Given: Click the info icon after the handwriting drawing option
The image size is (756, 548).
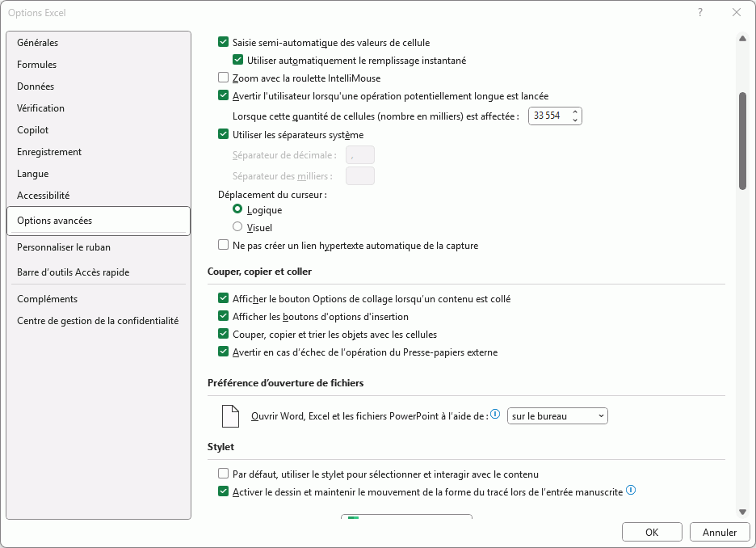Looking at the screenshot, I should [631, 491].
